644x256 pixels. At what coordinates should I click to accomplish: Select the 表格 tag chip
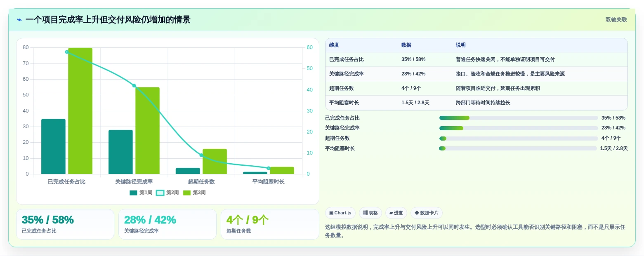[x=370, y=213]
